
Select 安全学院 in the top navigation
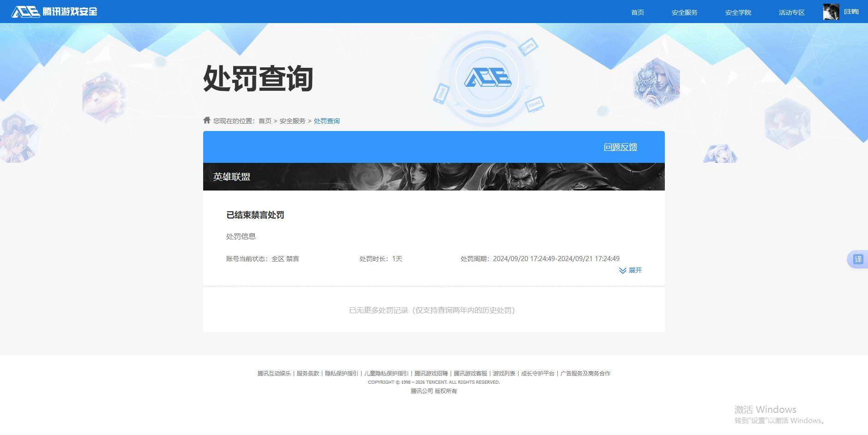[738, 12]
